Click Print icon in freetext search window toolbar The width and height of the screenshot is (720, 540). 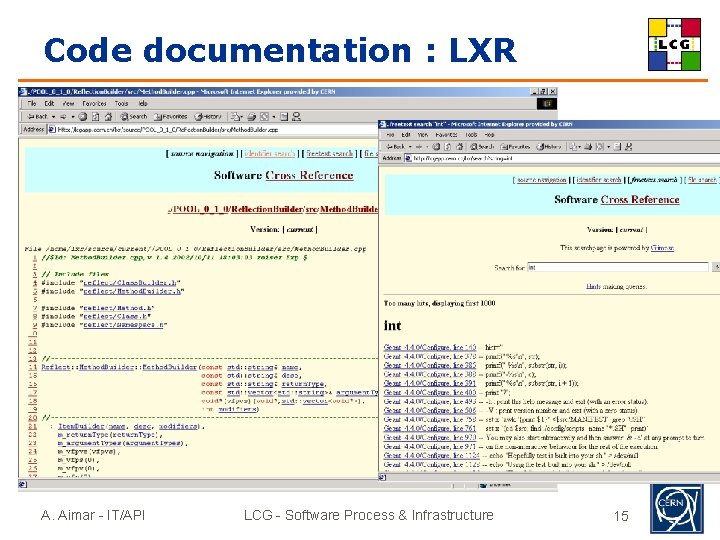[588, 146]
